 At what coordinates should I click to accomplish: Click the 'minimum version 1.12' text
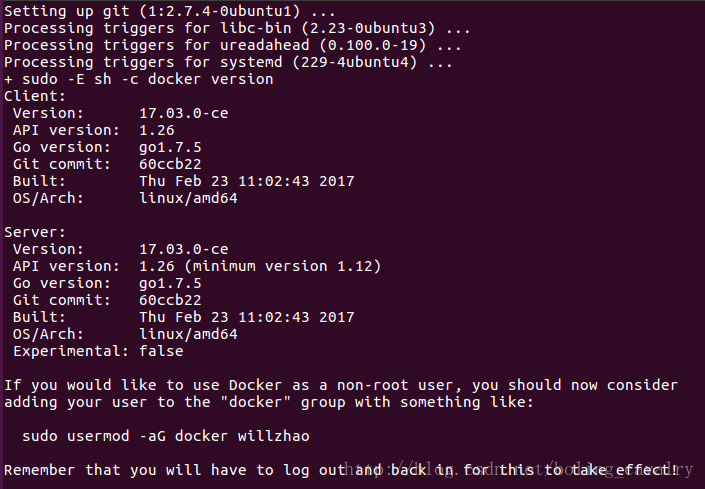point(282,267)
